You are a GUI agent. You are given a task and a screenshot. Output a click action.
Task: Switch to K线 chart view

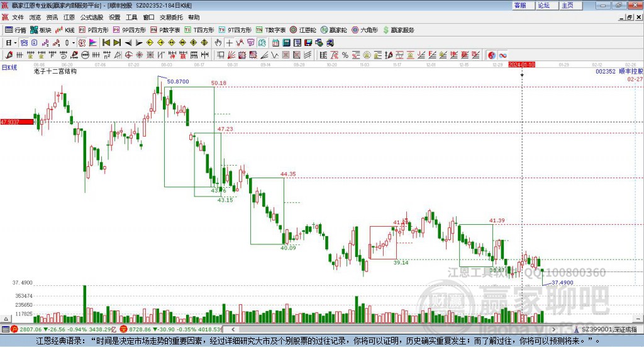(x=65, y=30)
